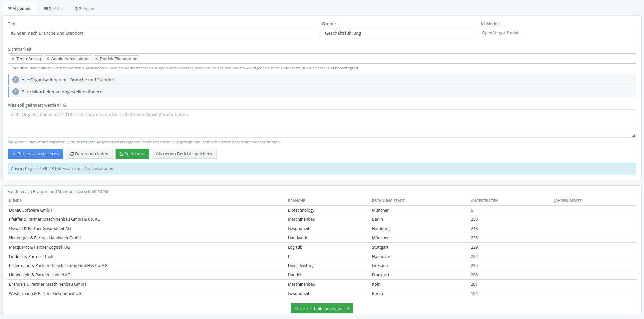
Task: Click the KUNDE column header
Action: tap(15, 201)
